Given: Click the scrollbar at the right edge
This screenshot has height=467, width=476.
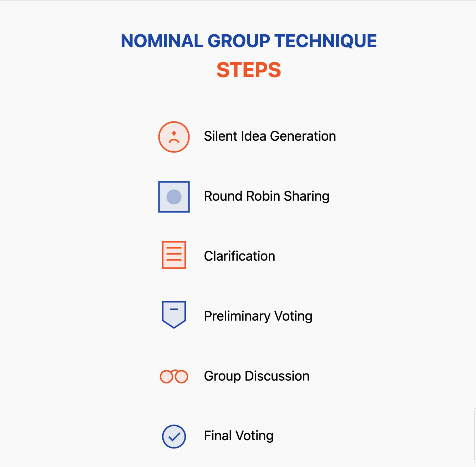Looking at the screenshot, I should [475, 436].
